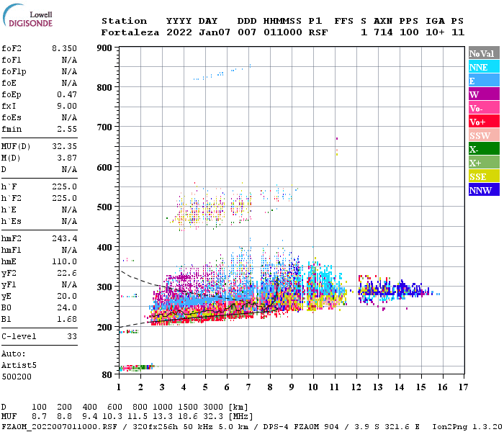Click the 10+ IGA value

coord(435,32)
